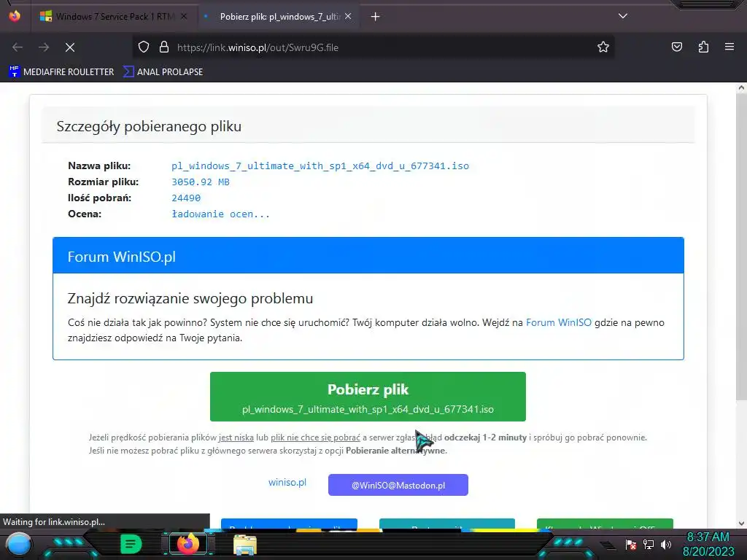
Task: Switch to the Windows 7 Service Pack 1 tab
Action: point(113,17)
